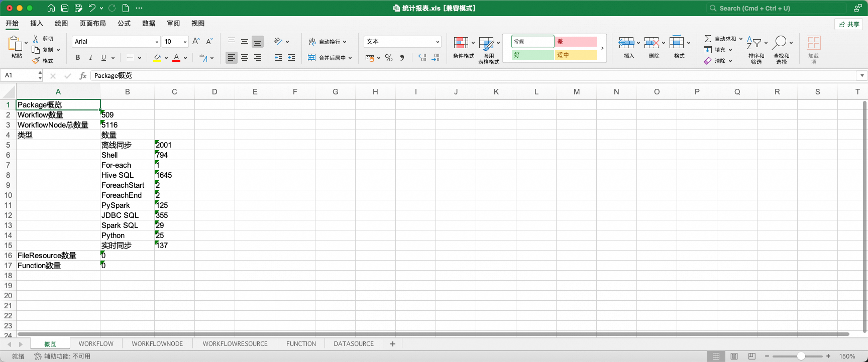Expand the borders dropdown arrow
This screenshot has height=362, width=868.
point(140,58)
